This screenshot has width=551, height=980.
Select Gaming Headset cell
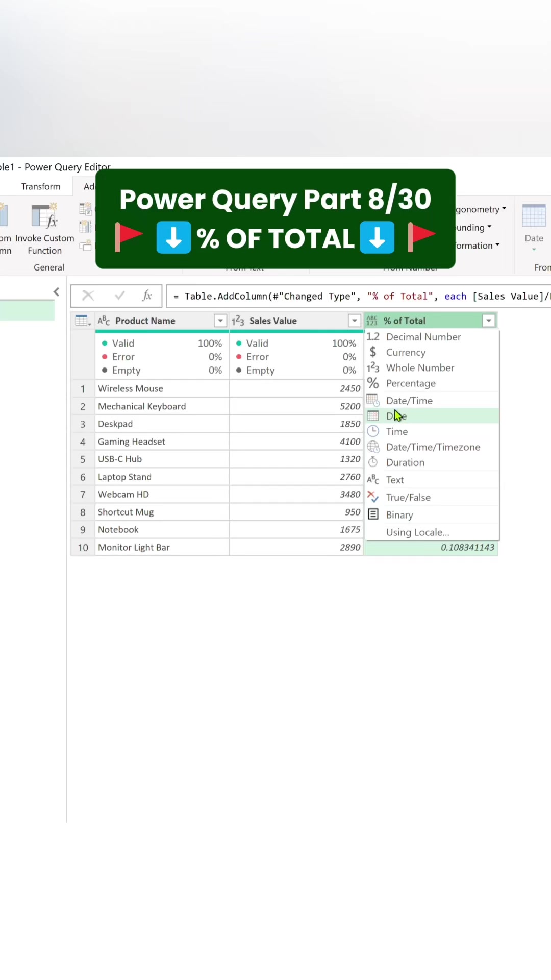pos(162,442)
